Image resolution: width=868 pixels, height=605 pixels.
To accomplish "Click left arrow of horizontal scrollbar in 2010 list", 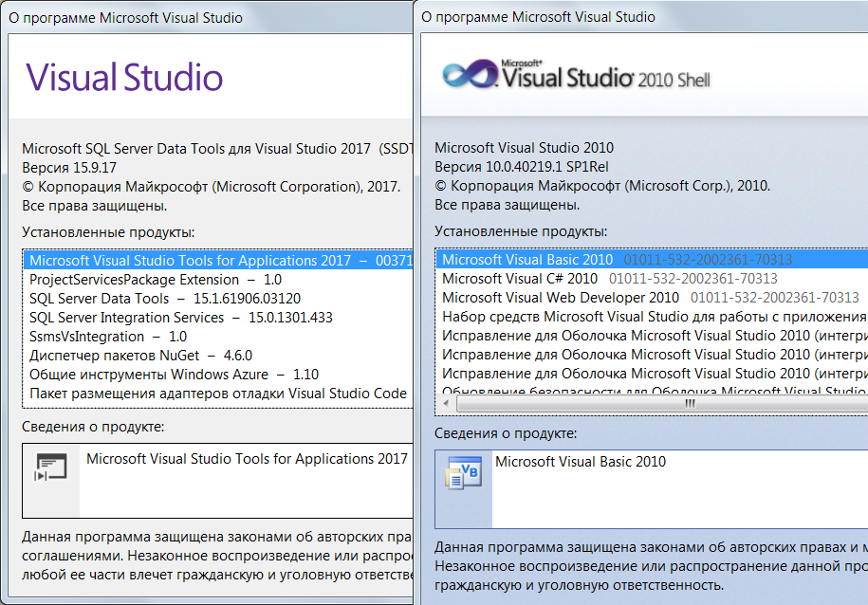I will [446, 404].
